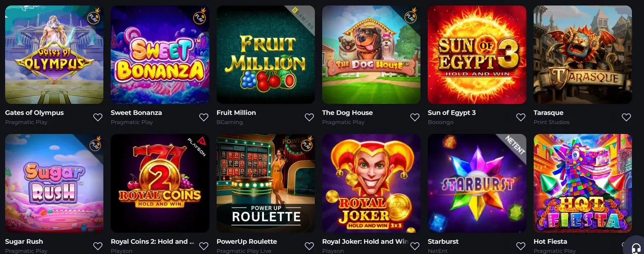This screenshot has width=644, height=254.
Task: Click the Sugar Rush heart icon
Action: 98,246
